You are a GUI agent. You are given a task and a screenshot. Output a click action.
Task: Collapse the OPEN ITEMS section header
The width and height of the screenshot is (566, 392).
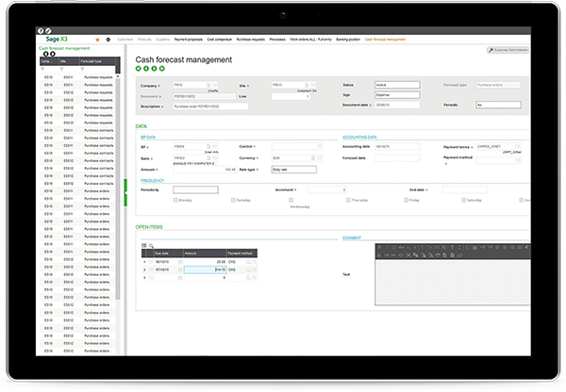click(149, 227)
